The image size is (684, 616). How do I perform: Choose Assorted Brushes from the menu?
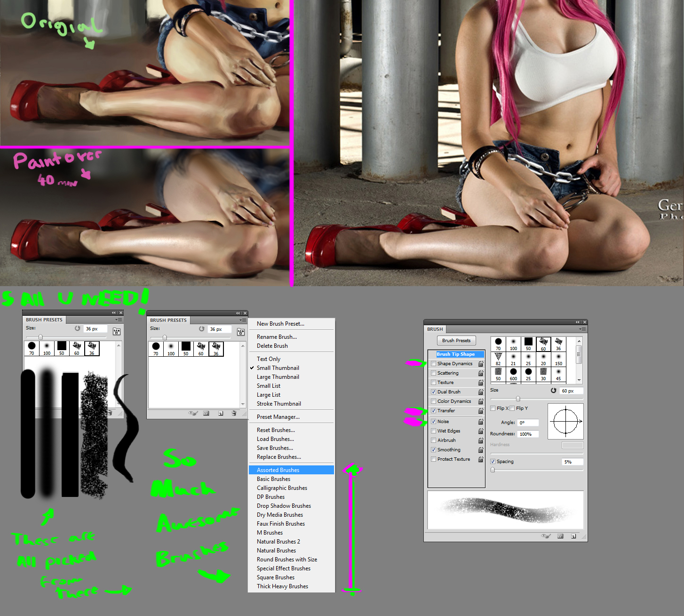click(x=278, y=470)
